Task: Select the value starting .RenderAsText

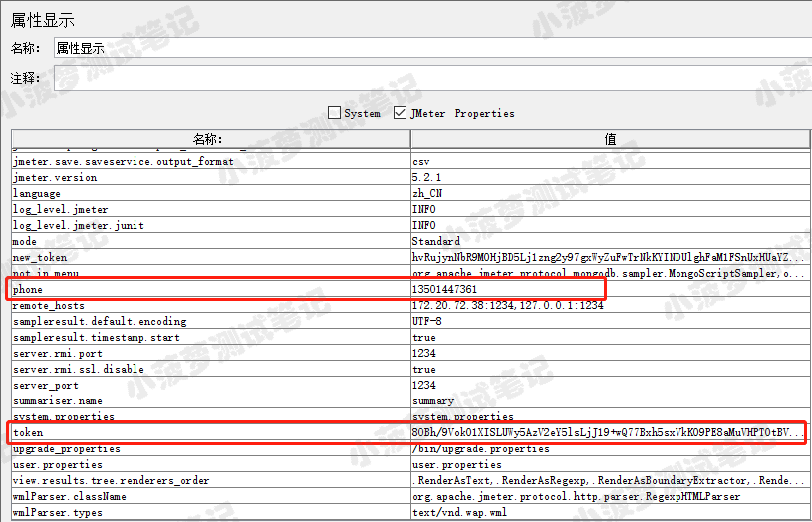Action: (609, 480)
